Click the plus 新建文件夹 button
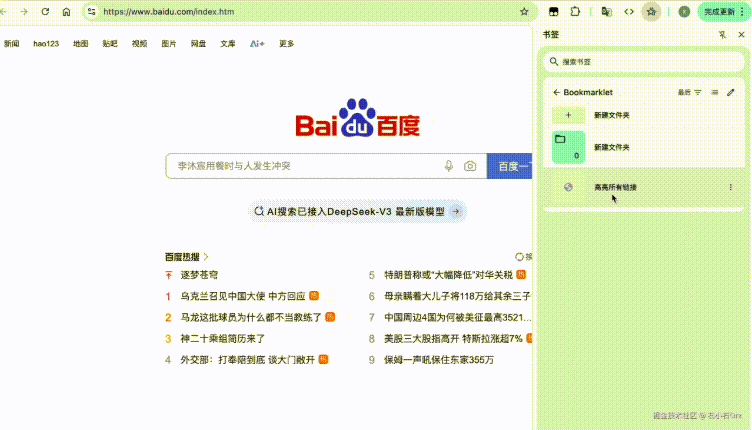 [x=568, y=115]
